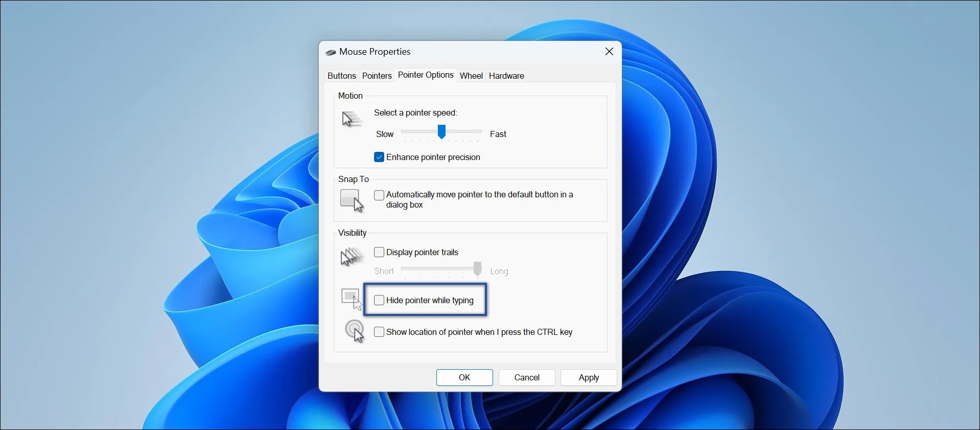Switch to the Wheel tab
The height and width of the screenshot is (430, 980).
click(x=471, y=76)
